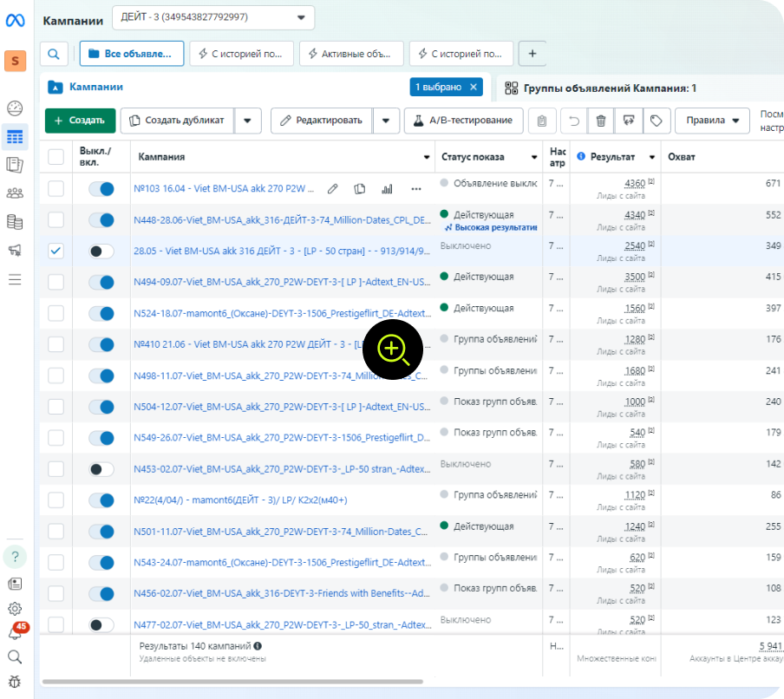Click the horizontal scrollbar at table bottom
The width and height of the screenshot is (784, 699).
[233, 682]
